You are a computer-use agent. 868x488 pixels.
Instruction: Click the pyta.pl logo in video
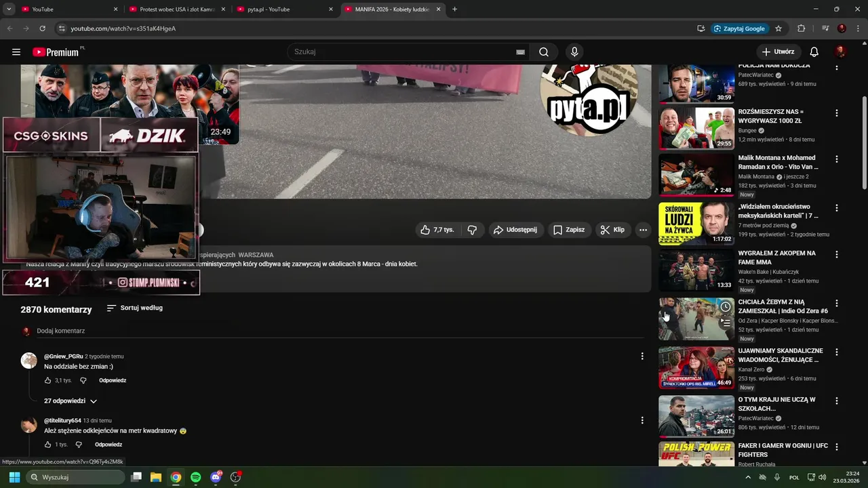pos(589,100)
